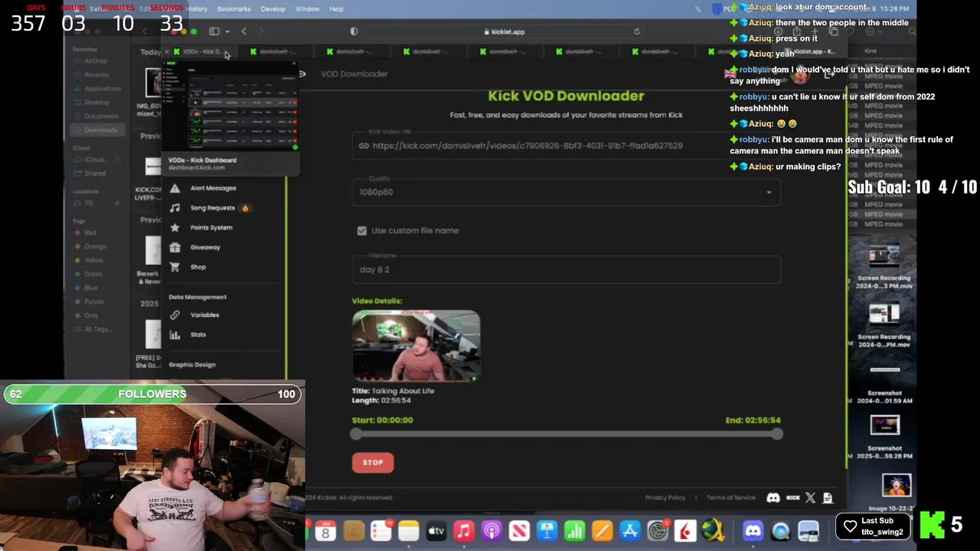
Task: Go back with Safari's back arrow
Action: point(243,31)
